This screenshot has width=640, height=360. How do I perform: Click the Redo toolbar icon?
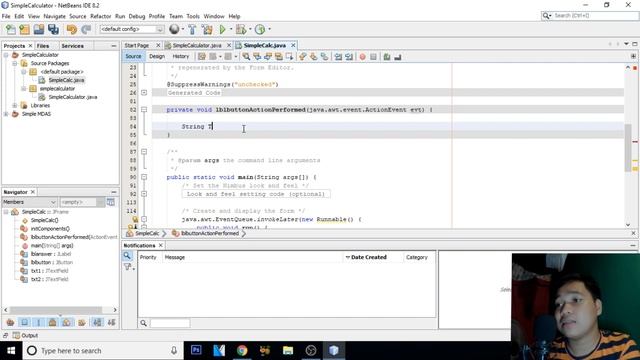coord(86,29)
